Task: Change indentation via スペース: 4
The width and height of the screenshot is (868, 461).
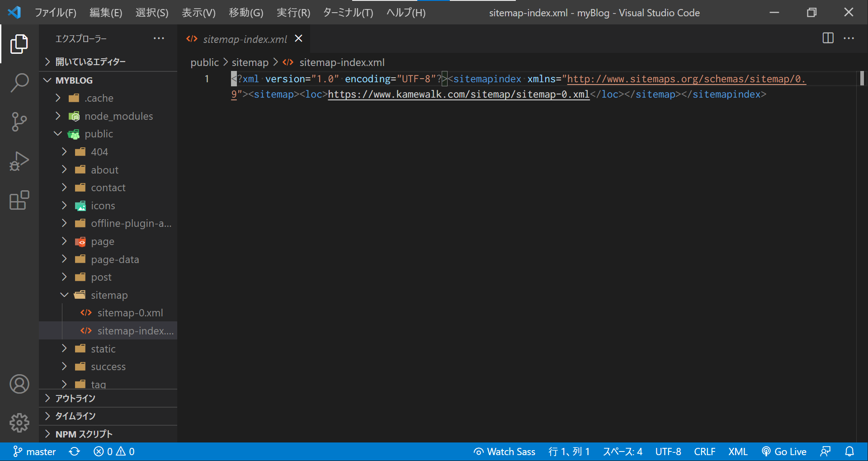Action: click(x=623, y=452)
